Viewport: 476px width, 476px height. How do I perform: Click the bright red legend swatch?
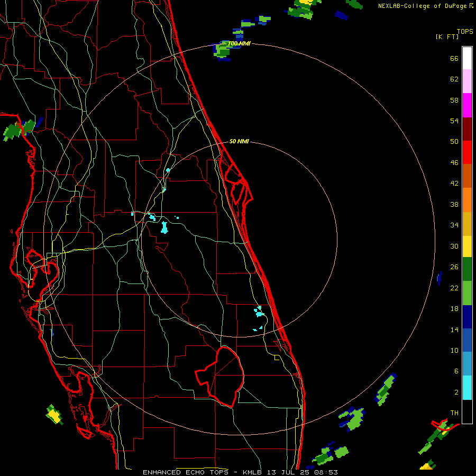pyautogui.click(x=467, y=152)
